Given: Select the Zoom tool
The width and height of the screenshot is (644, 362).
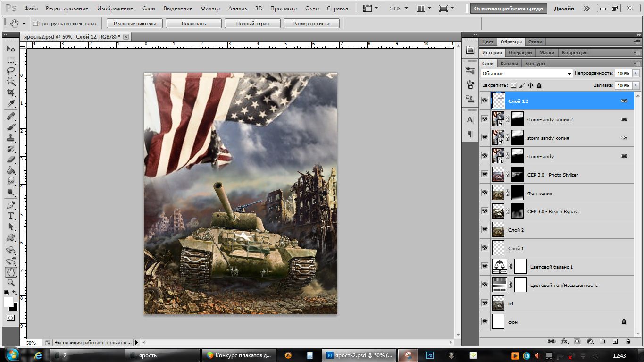Looking at the screenshot, I should point(11,283).
